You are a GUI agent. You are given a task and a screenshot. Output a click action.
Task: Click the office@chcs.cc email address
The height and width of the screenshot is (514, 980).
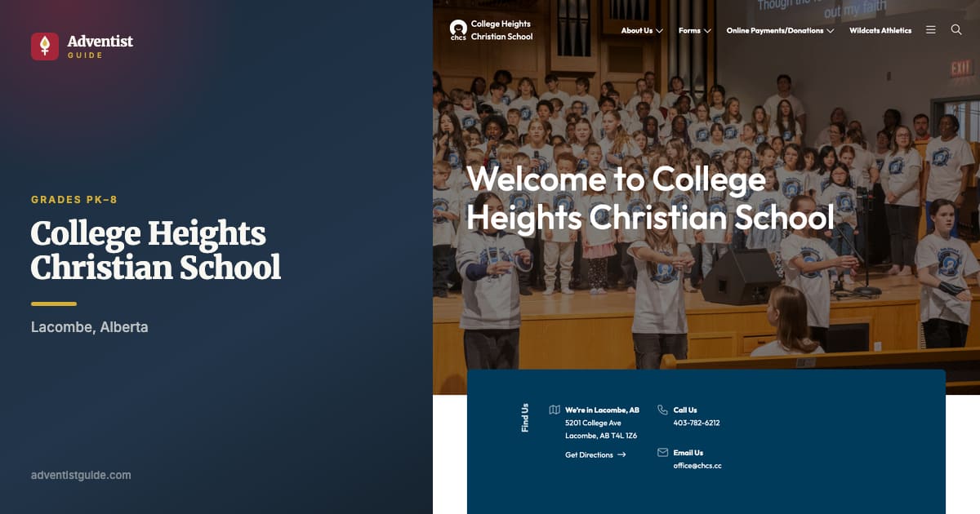697,465
